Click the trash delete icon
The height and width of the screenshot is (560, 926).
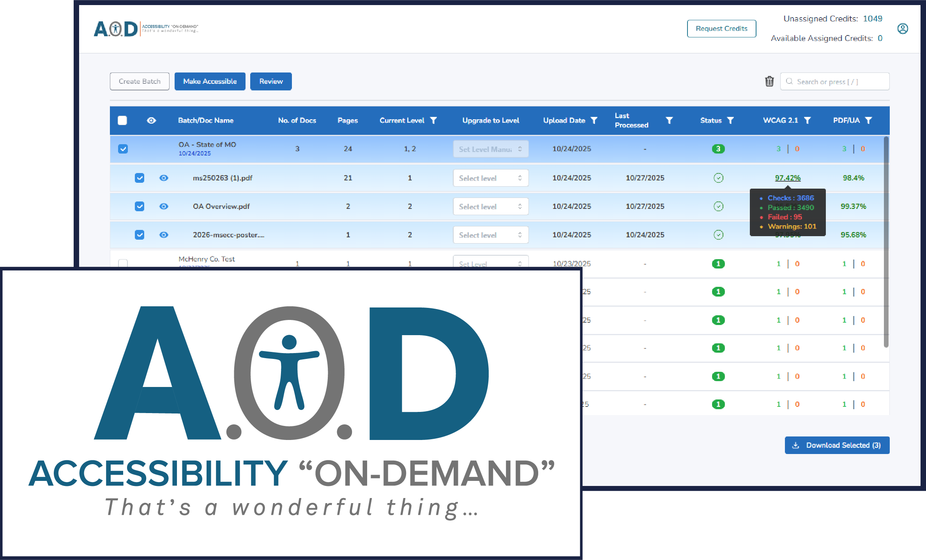pyautogui.click(x=769, y=81)
